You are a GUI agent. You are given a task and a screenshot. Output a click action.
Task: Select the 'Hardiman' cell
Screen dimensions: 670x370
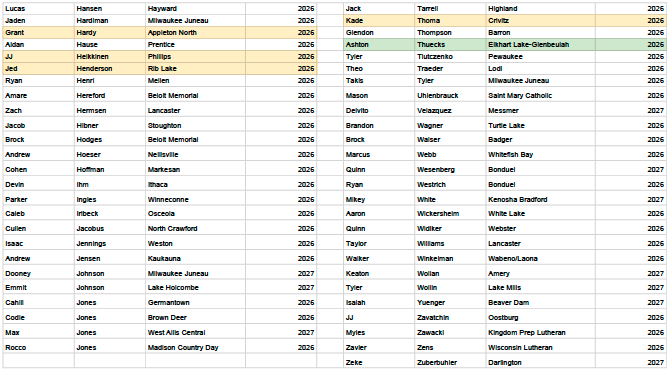tap(110, 21)
